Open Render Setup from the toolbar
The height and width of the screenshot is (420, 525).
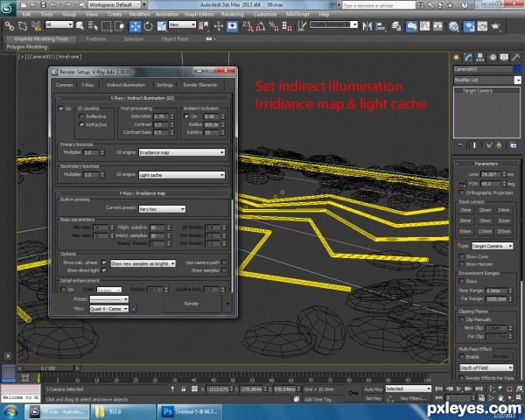tap(469, 26)
